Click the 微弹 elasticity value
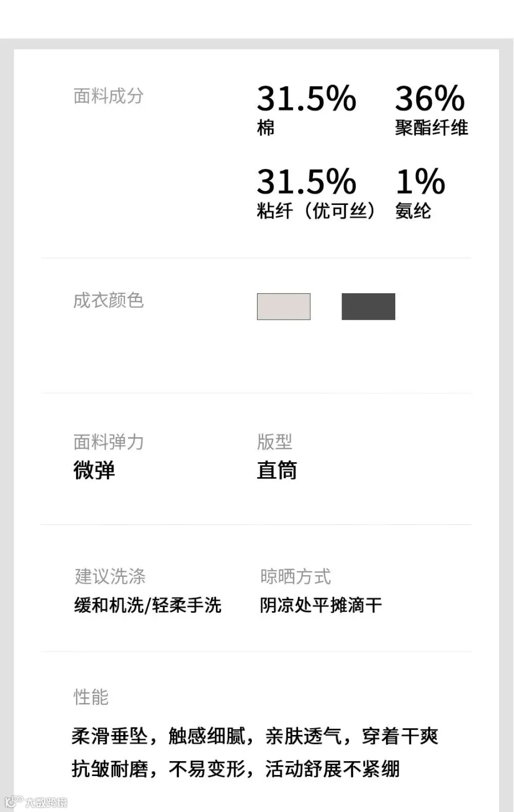514x812 pixels. tap(94, 470)
